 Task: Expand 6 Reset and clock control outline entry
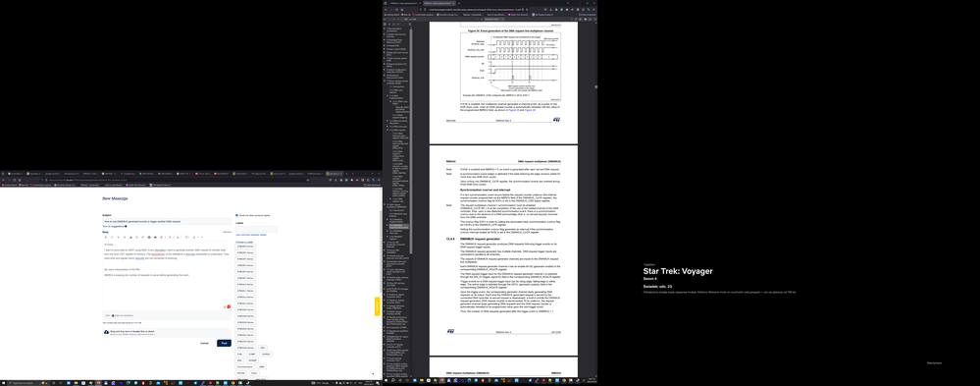pyautogui.click(x=385, y=53)
